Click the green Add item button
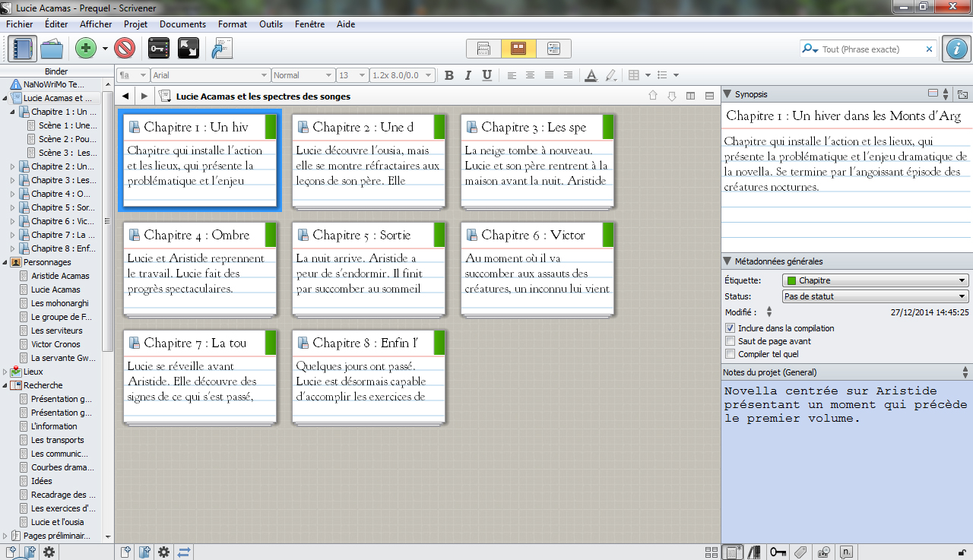This screenshot has width=973, height=560. [86, 49]
